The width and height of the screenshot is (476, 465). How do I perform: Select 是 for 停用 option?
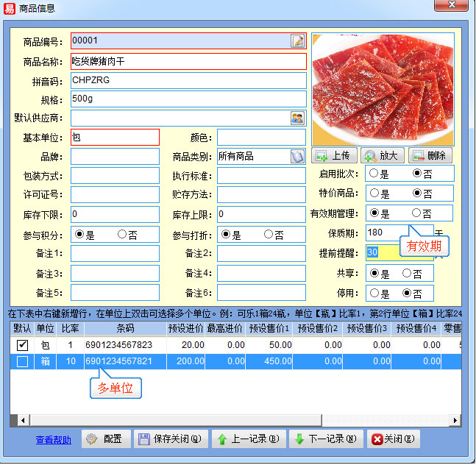point(374,293)
